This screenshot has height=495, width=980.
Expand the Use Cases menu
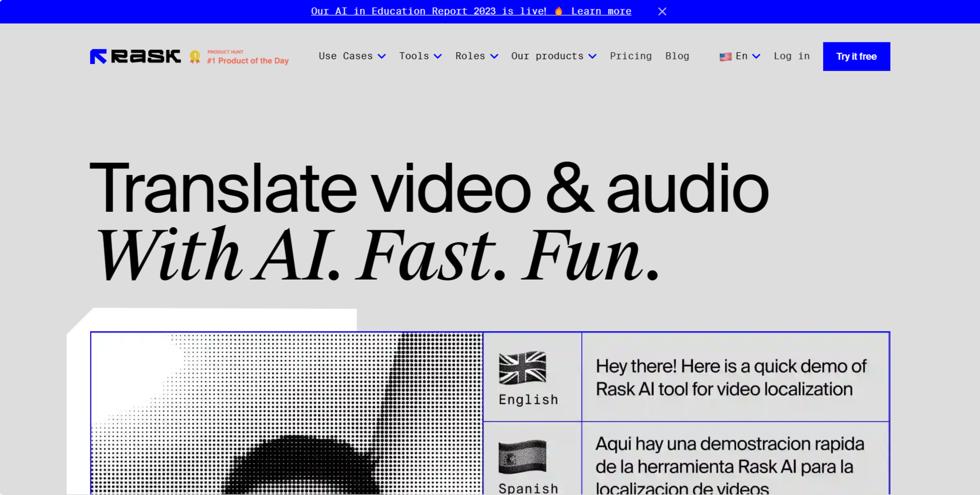click(352, 56)
